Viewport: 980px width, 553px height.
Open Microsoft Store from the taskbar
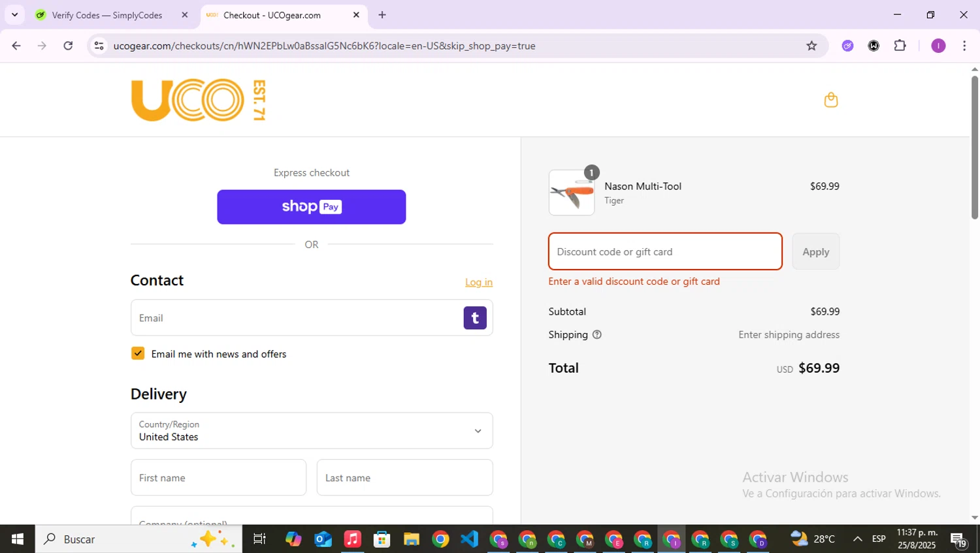(x=382, y=539)
